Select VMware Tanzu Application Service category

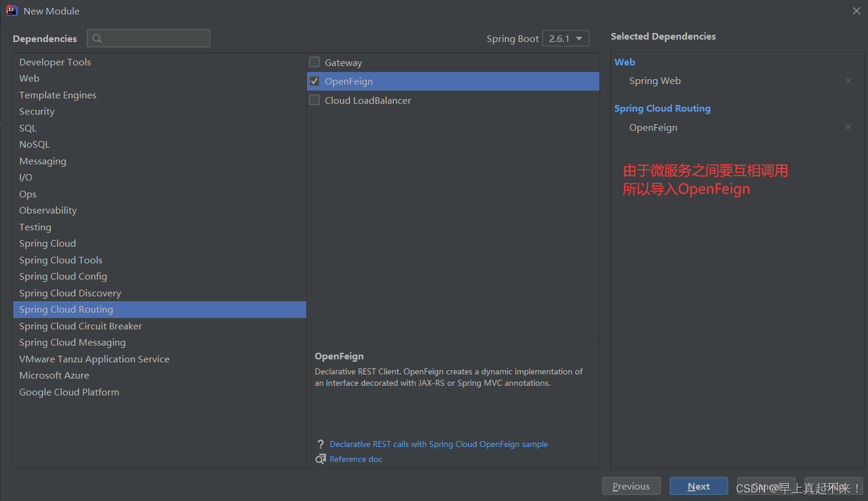tap(159, 359)
